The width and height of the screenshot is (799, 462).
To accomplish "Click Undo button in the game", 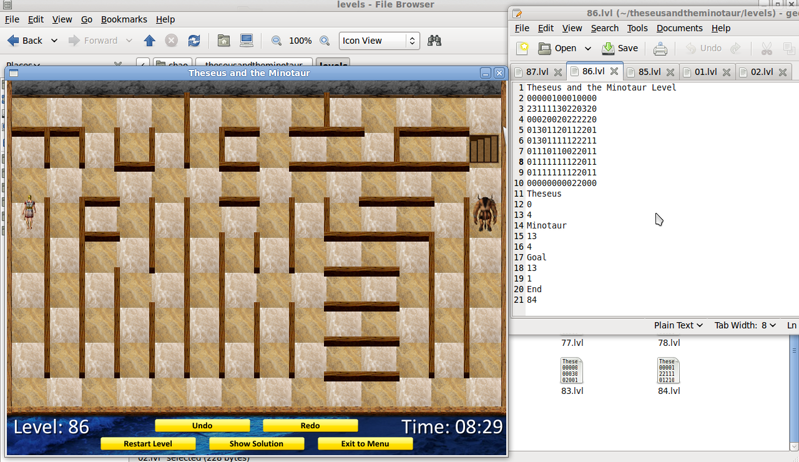I will pyautogui.click(x=202, y=425).
